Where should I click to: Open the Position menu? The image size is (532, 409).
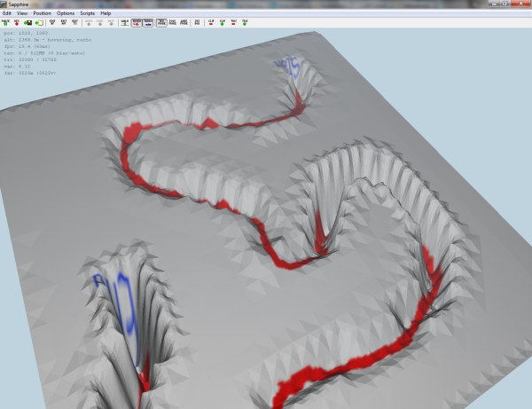44,13
